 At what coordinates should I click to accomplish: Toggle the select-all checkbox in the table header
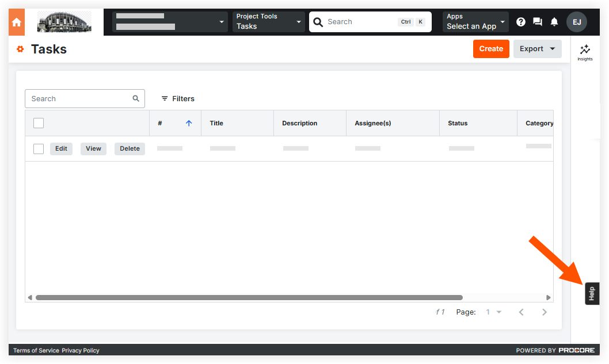pyautogui.click(x=38, y=122)
